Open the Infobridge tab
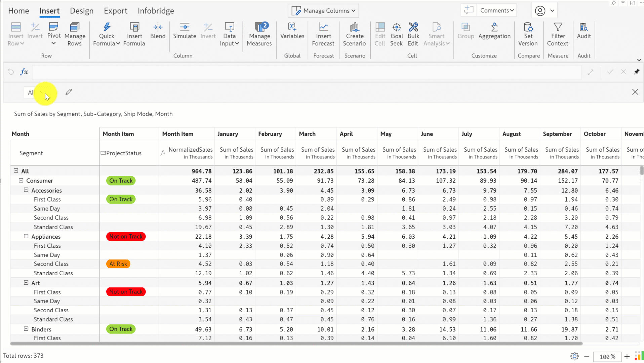The width and height of the screenshot is (644, 363). [x=156, y=11]
